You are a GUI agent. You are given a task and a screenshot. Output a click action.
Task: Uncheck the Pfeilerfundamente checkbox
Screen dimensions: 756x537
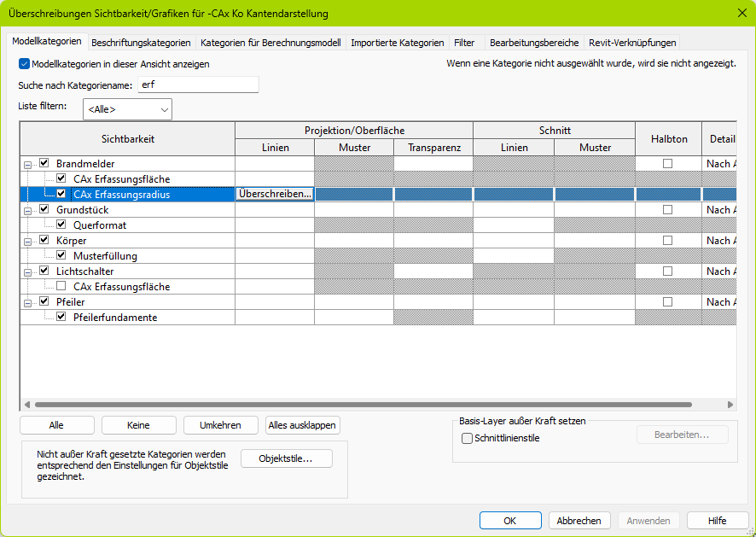[x=61, y=318]
